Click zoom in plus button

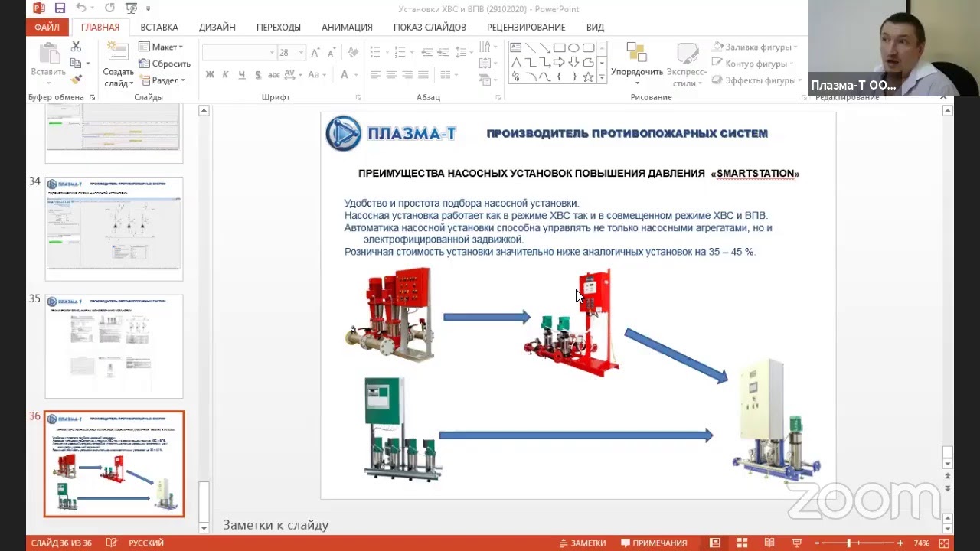(900, 543)
